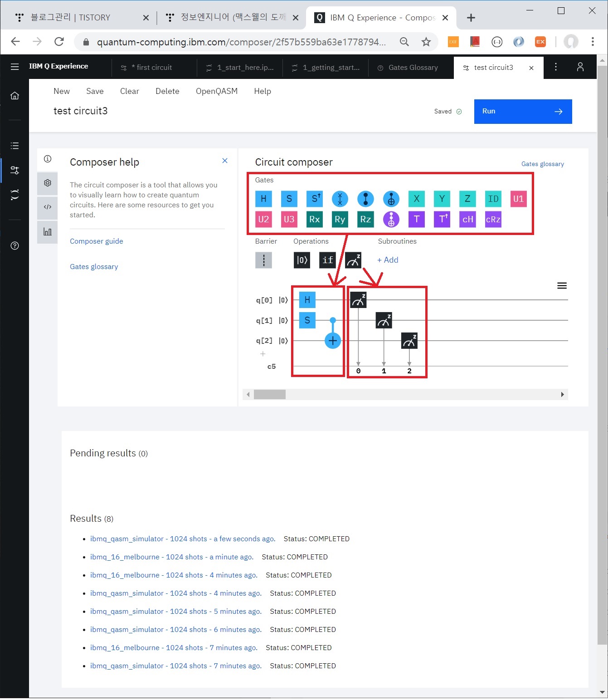The image size is (608, 700).
Task: Open the circuit hamburger options menu
Action: [x=562, y=285]
